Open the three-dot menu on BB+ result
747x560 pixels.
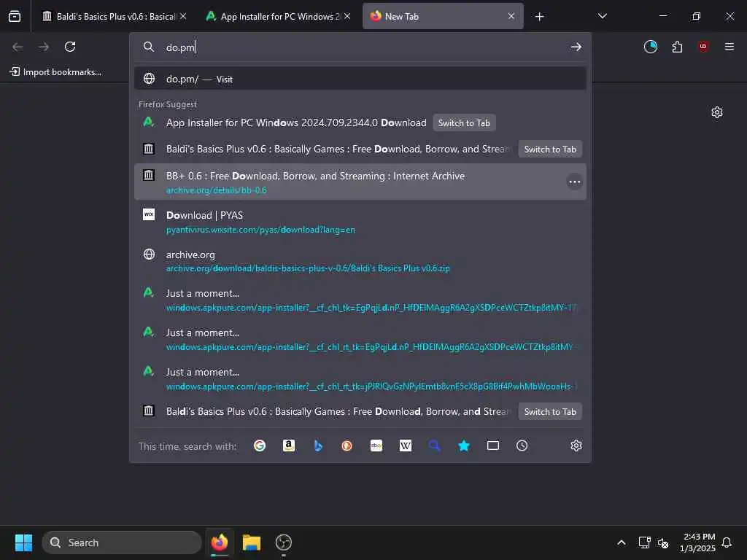coord(575,182)
